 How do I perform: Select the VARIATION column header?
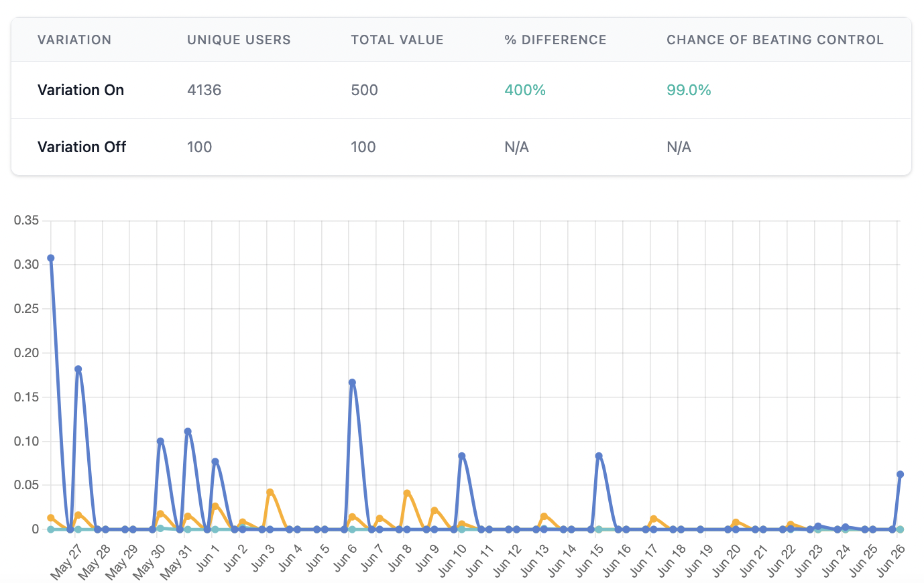pos(74,40)
